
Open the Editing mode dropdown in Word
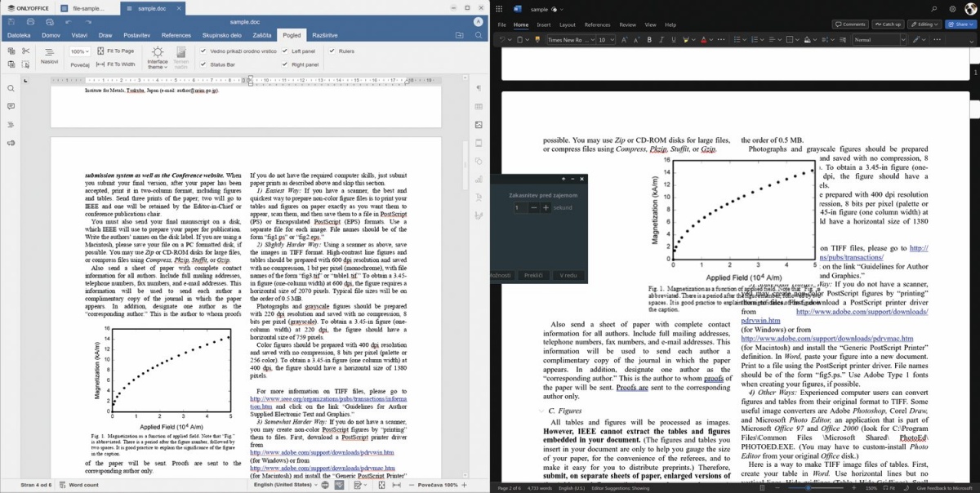pos(924,24)
